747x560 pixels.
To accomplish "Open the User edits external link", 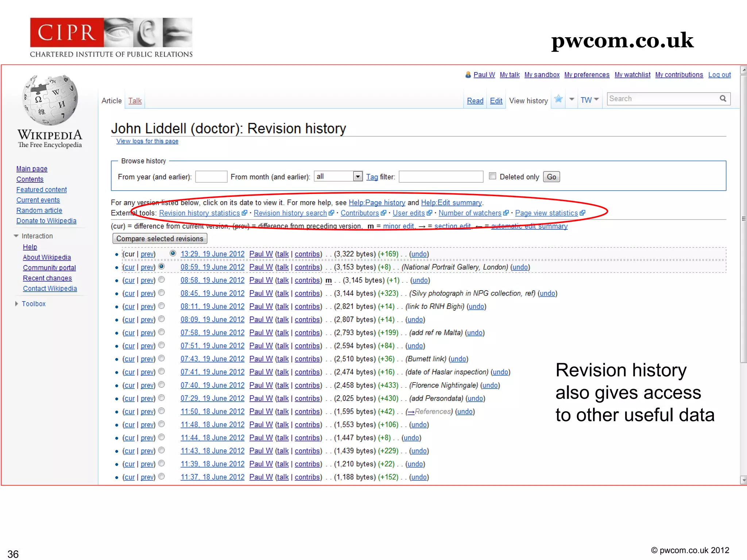I will (x=409, y=213).
